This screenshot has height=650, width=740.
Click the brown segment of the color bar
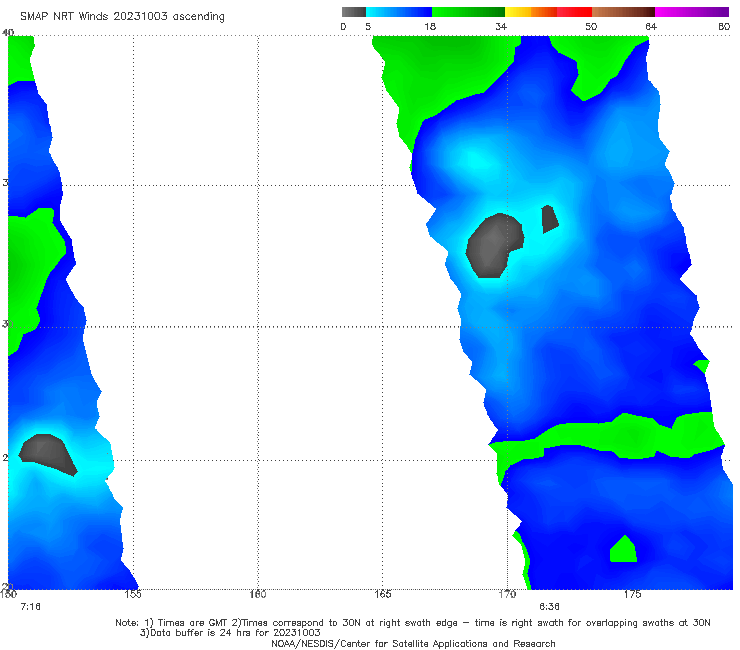623,12
